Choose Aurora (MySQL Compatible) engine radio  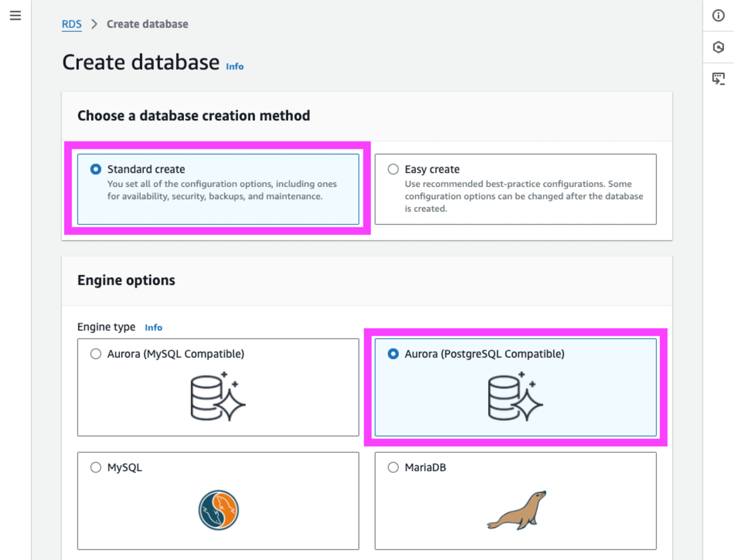[96, 354]
